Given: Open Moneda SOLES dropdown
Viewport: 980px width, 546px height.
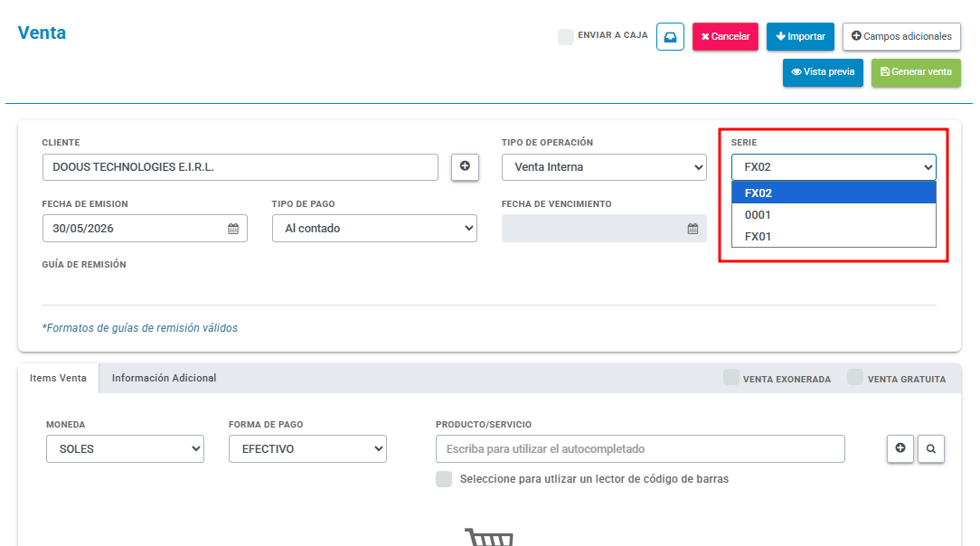Looking at the screenshot, I should (125, 449).
